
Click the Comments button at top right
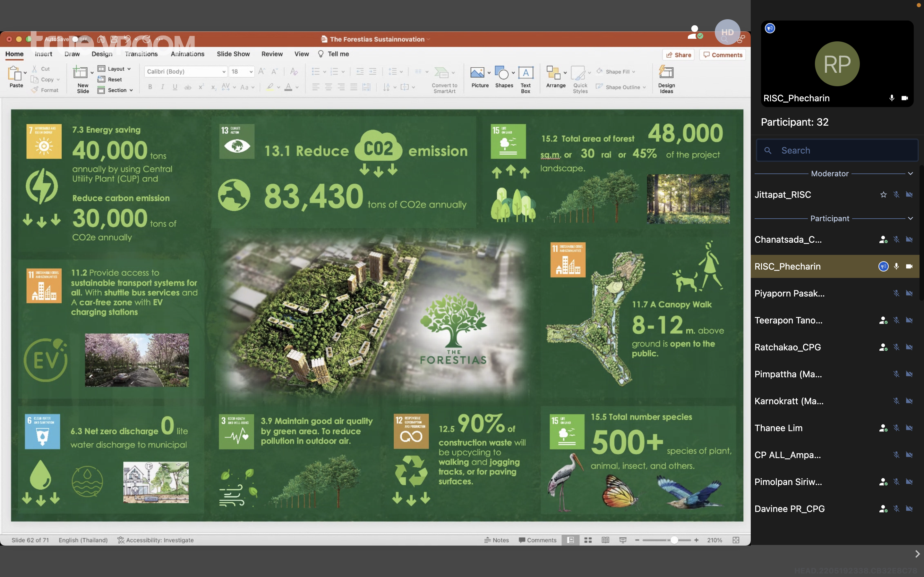click(723, 55)
